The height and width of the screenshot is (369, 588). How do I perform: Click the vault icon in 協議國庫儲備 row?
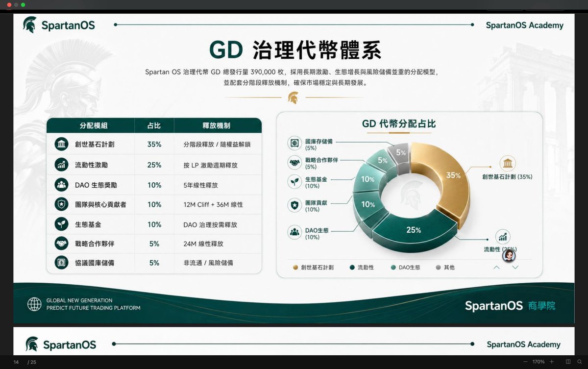(62, 263)
